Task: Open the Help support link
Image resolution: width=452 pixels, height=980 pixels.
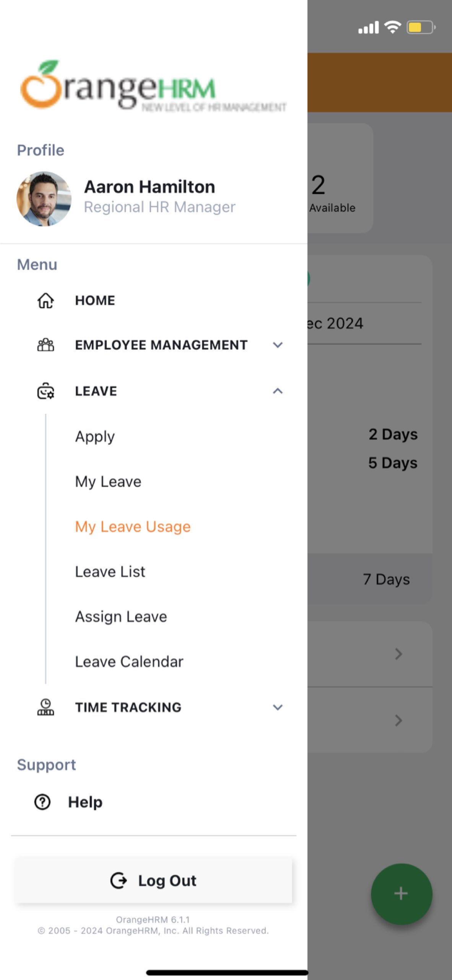Action: point(85,802)
